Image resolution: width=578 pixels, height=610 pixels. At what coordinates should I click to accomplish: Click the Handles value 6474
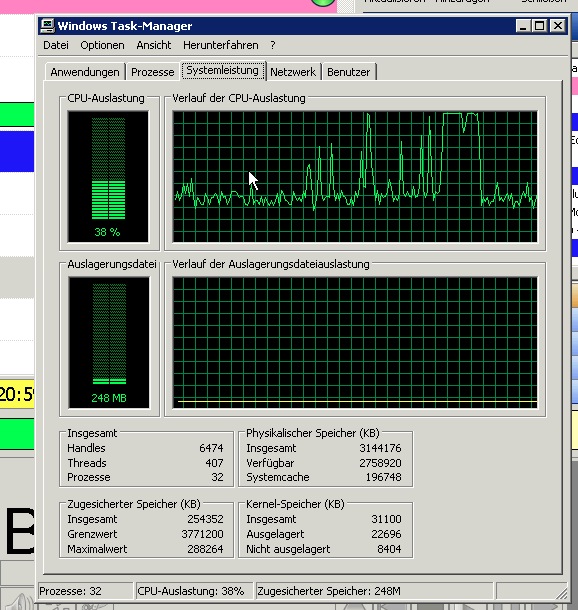coord(211,448)
